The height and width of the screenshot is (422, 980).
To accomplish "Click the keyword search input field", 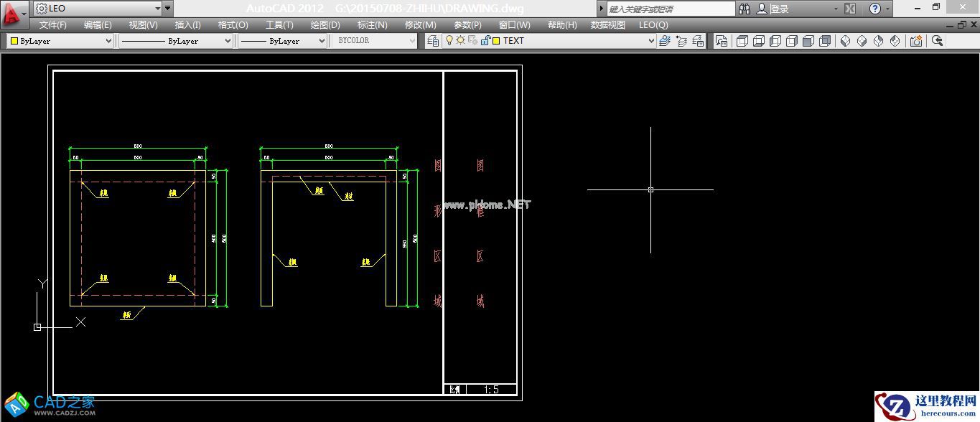I will [x=671, y=9].
